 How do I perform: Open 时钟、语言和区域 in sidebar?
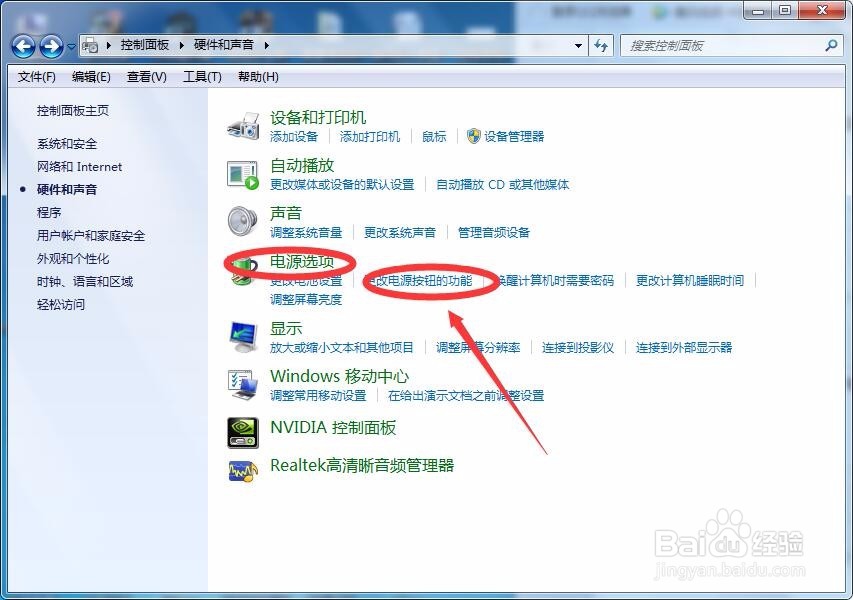pyautogui.click(x=85, y=282)
